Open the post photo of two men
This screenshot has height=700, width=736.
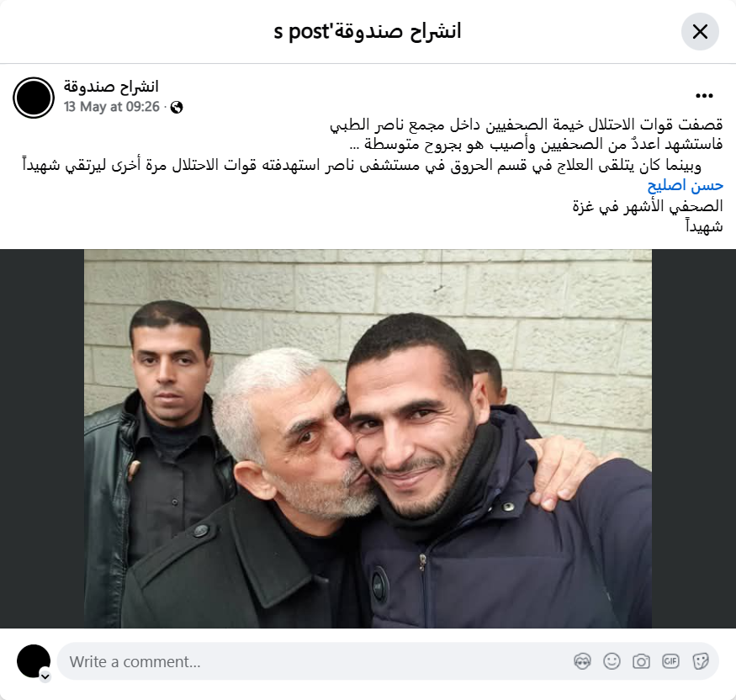click(368, 438)
